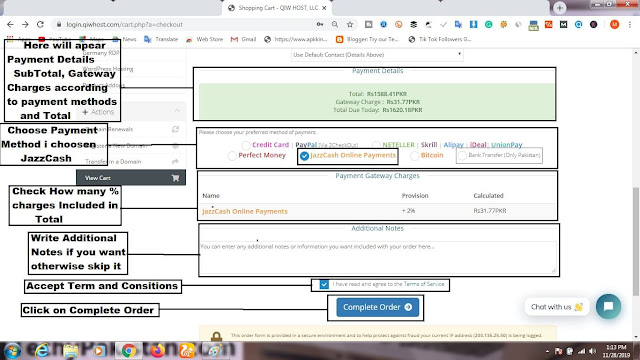Select Bitcoin payment option
This screenshot has width=640, height=360.
tap(415, 156)
